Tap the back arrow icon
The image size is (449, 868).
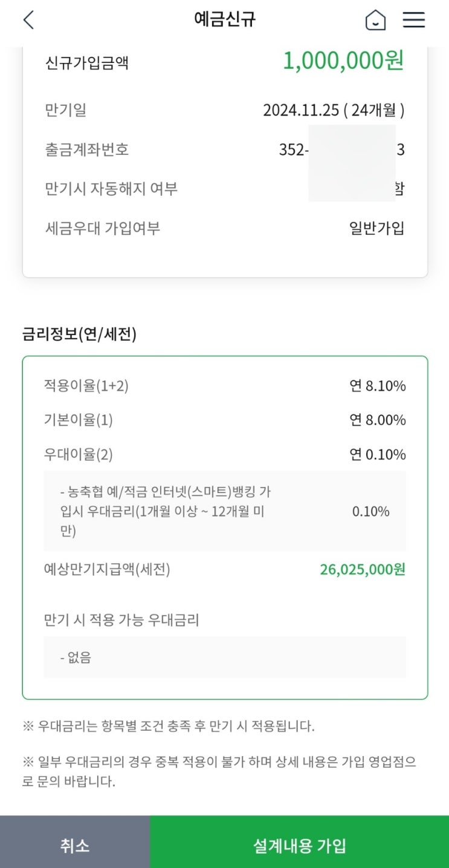(28, 20)
